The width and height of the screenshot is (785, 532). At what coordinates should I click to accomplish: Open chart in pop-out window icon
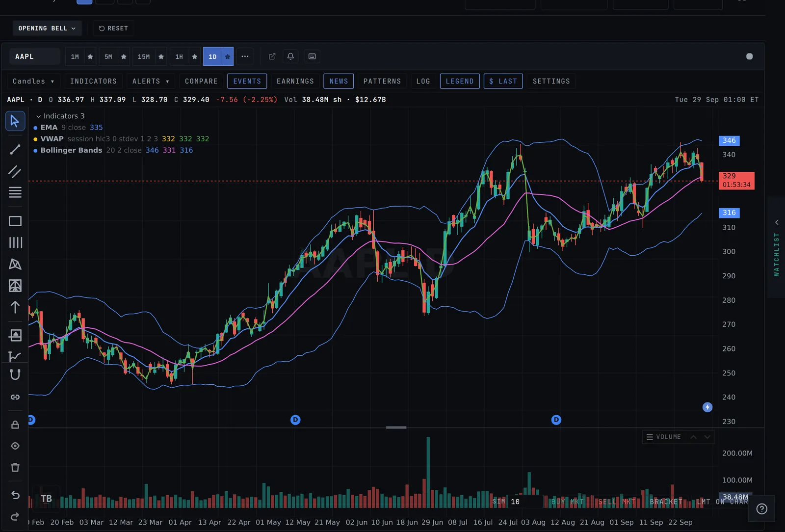(x=272, y=56)
